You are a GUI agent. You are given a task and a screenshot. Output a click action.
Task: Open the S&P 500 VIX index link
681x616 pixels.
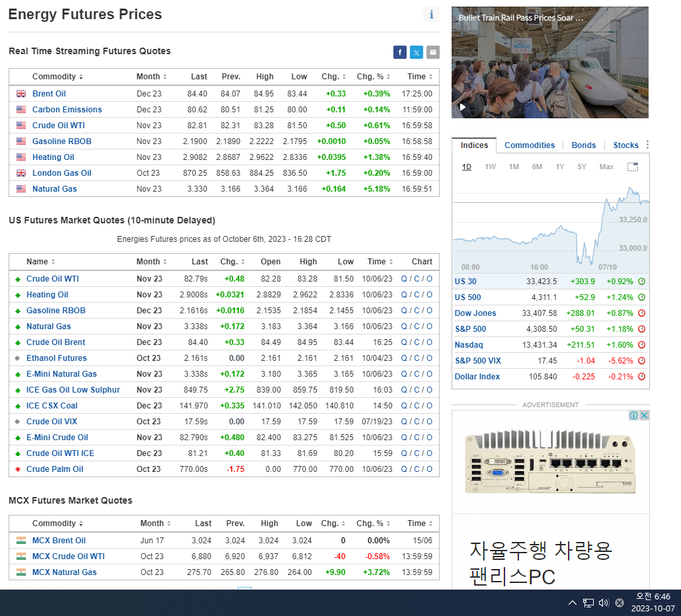(x=478, y=361)
